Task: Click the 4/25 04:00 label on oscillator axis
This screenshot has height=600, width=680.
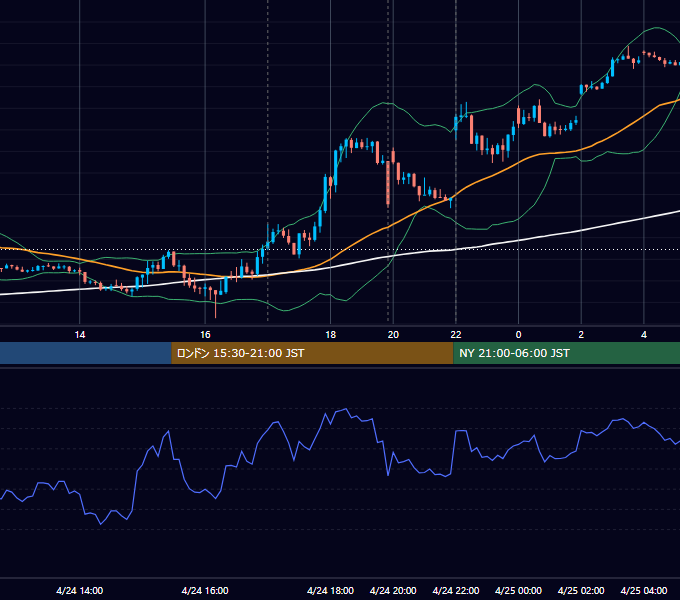Action: (x=644, y=590)
